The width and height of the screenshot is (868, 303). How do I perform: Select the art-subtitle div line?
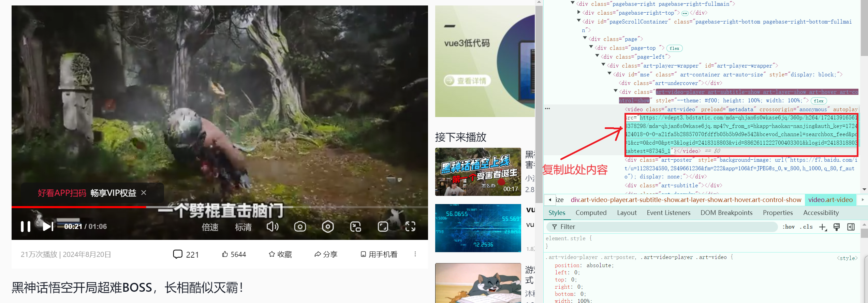(x=674, y=186)
